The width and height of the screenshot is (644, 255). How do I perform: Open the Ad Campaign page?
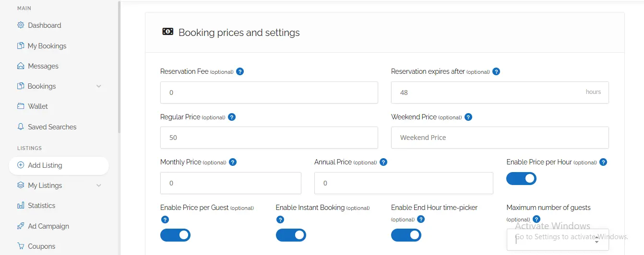pyautogui.click(x=48, y=226)
